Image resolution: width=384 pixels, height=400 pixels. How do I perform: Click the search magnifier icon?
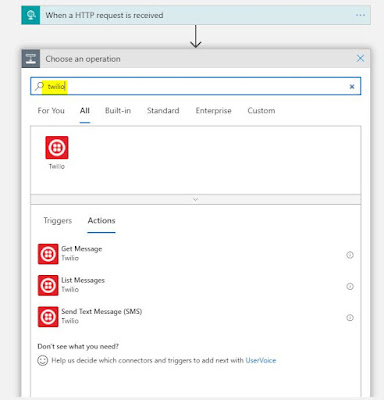(39, 86)
